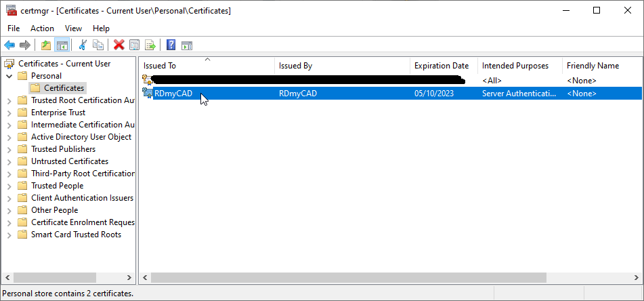Screen dimensions: 644x301
Task: Expand the Trusted Publishers node
Action: (9, 149)
